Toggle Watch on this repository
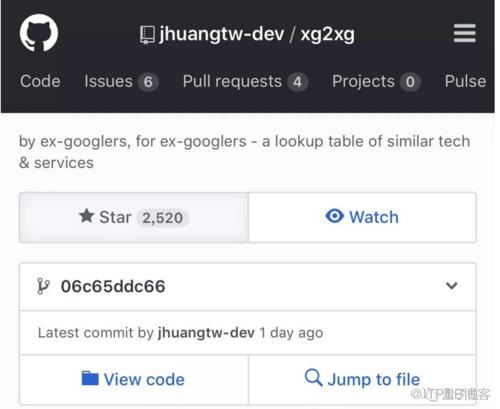 (x=362, y=217)
